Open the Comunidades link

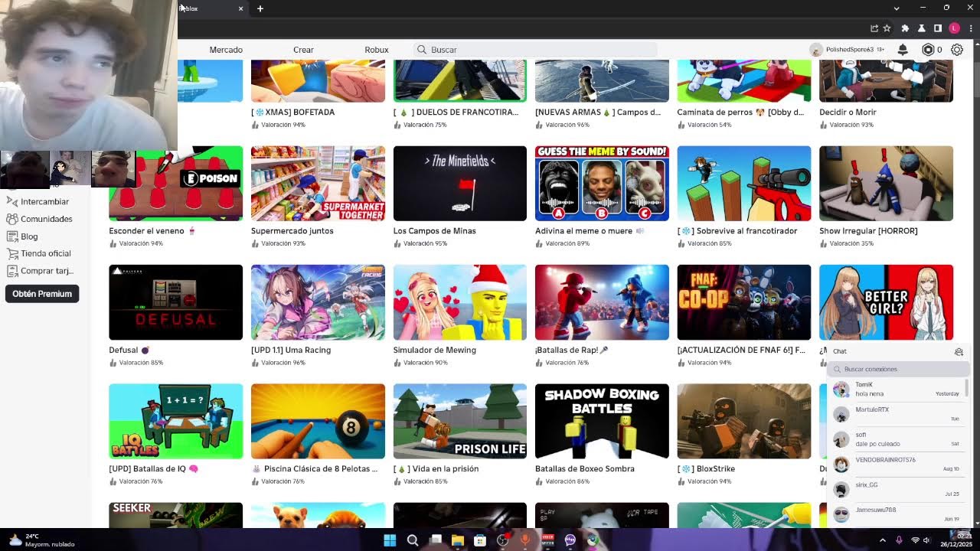(x=47, y=219)
